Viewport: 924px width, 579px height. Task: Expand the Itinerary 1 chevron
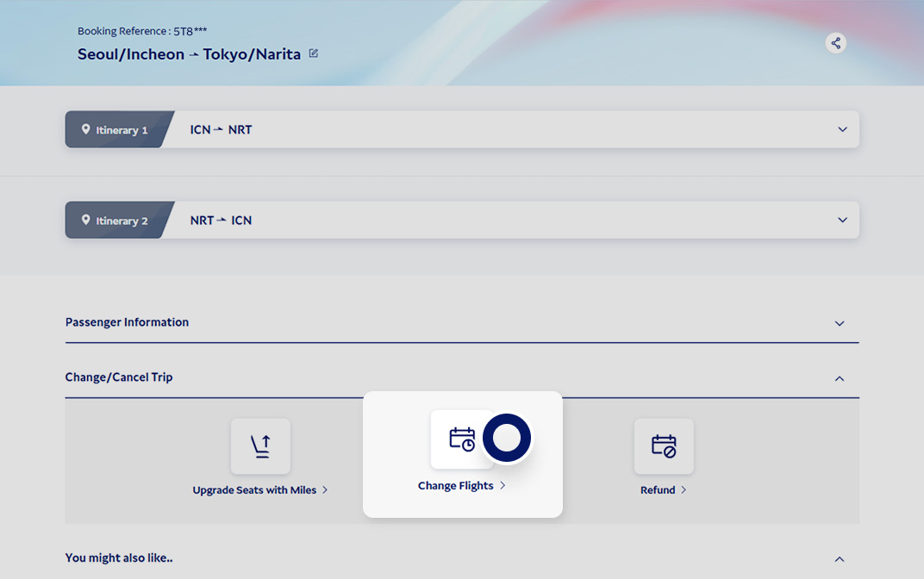842,129
